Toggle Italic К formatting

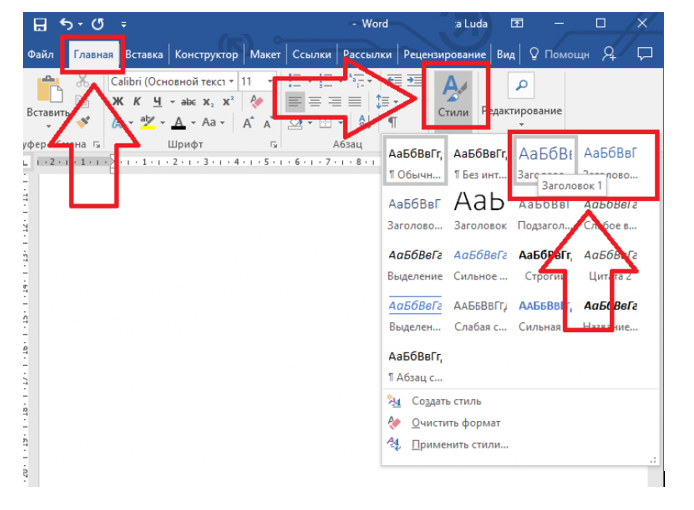[137, 101]
